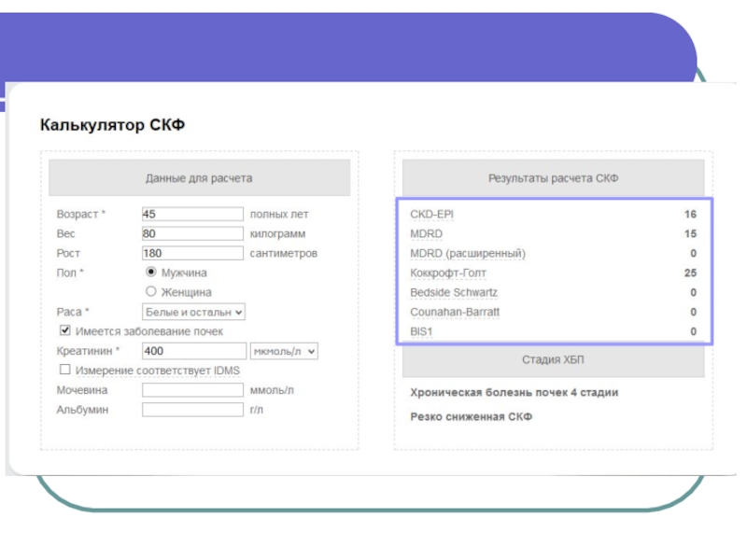
Task: Select the Мужчина radio button
Action: point(151,273)
